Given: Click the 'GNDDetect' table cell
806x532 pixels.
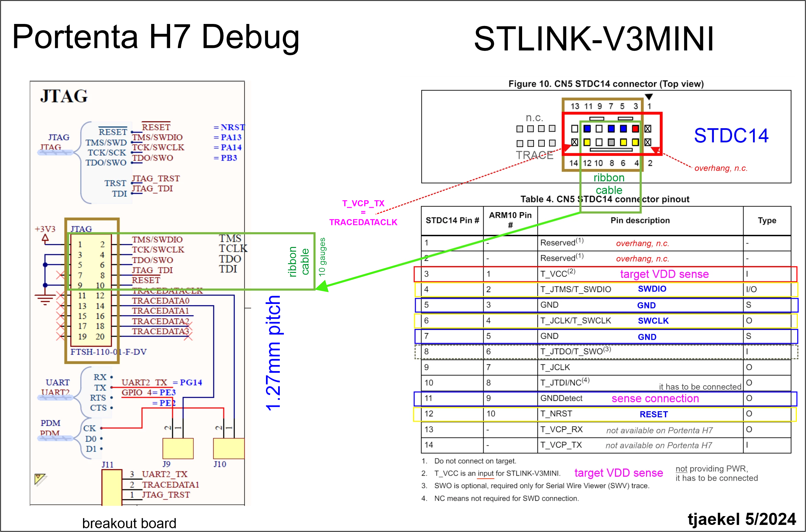Looking at the screenshot, I should pos(561,398).
